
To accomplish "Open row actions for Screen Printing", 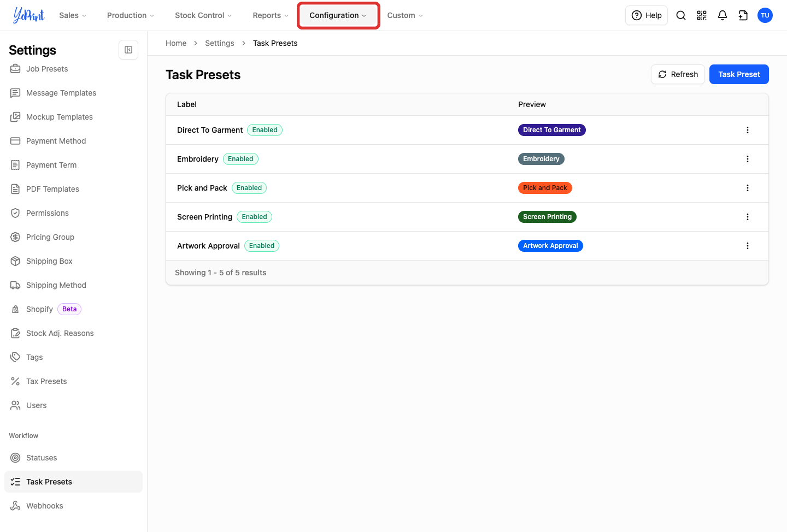I will pos(748,217).
